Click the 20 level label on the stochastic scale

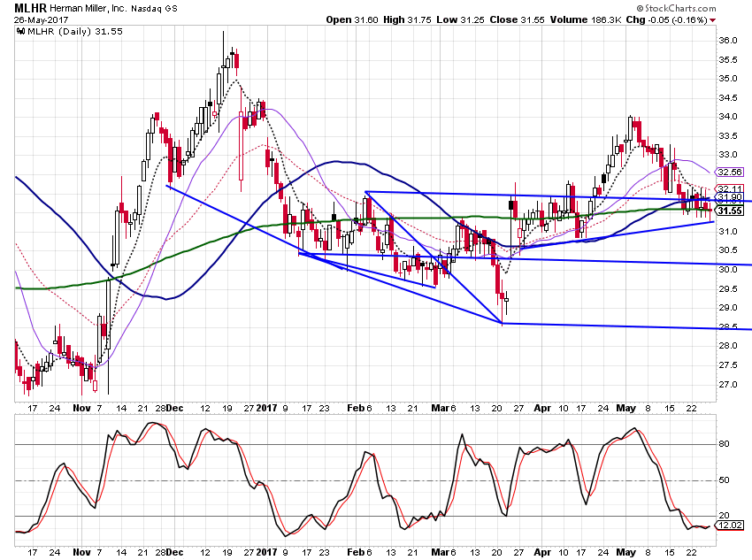point(724,516)
